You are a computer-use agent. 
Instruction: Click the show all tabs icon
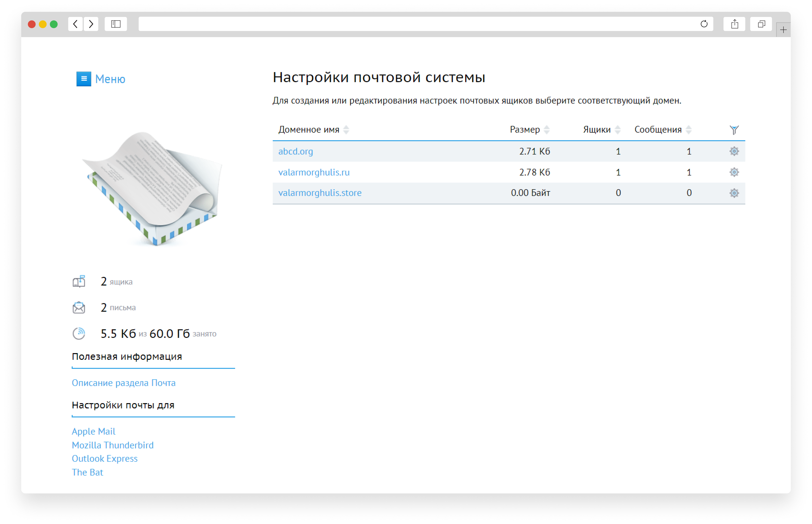click(x=761, y=24)
